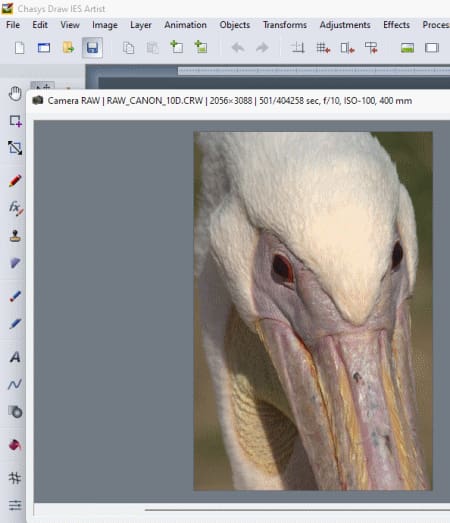Image resolution: width=450 pixels, height=523 pixels.
Task: Click the open file folder icon
Action: tap(68, 48)
